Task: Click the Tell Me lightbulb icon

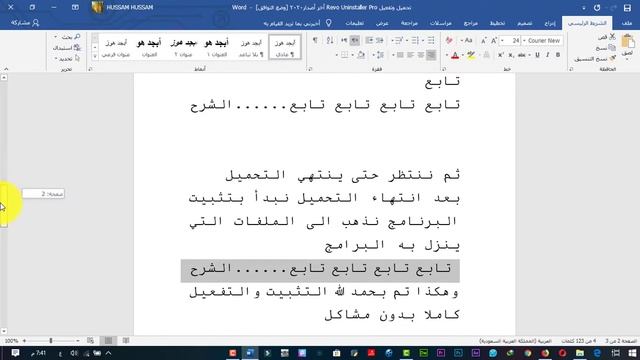Action: (329, 23)
